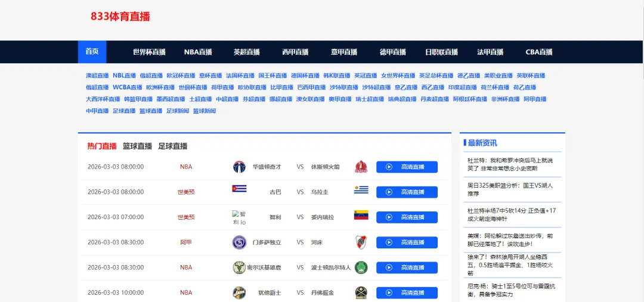This screenshot has height=302, width=644.
Task: Open news 杜兰特半场7中5砍14分
Action: coord(512,214)
